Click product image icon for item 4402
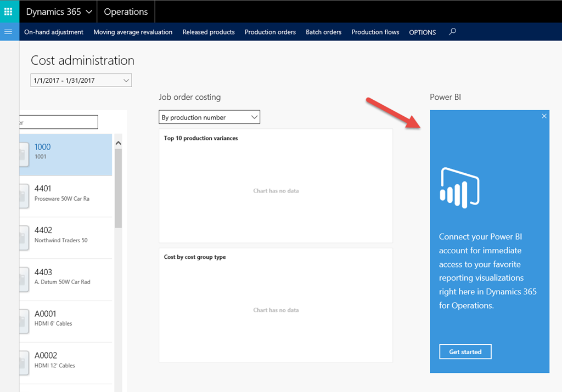The image size is (562, 392). [24, 238]
